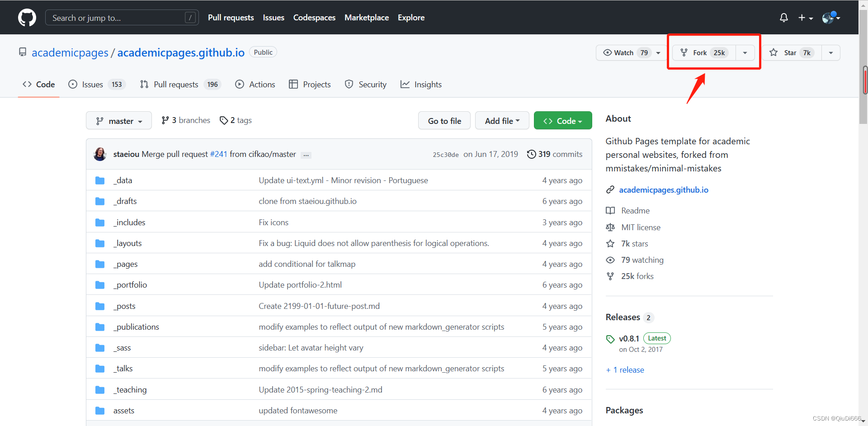Viewport: 868px width, 426px height.
Task: Click the _drafts folder icon
Action: tap(100, 201)
